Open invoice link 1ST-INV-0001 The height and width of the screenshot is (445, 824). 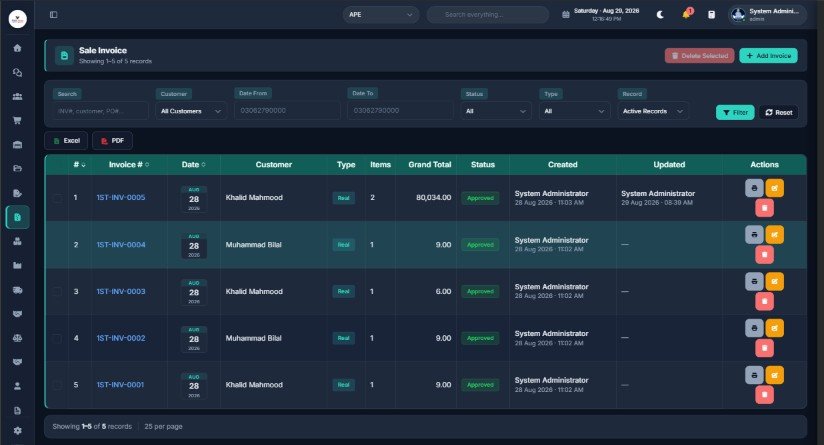click(x=120, y=385)
